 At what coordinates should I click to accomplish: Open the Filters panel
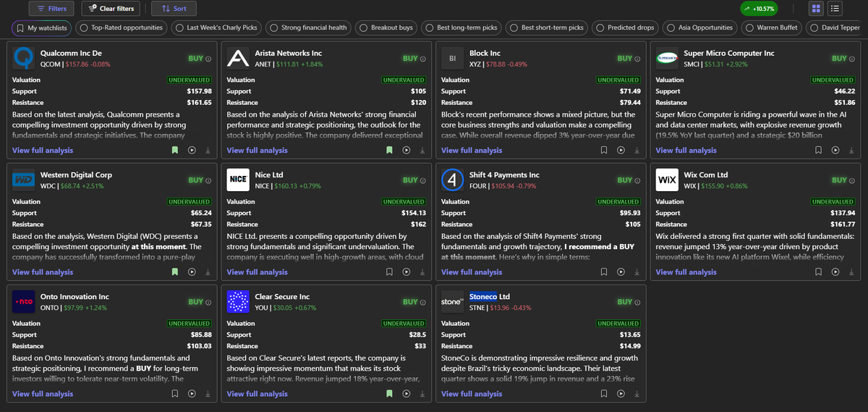(x=51, y=9)
